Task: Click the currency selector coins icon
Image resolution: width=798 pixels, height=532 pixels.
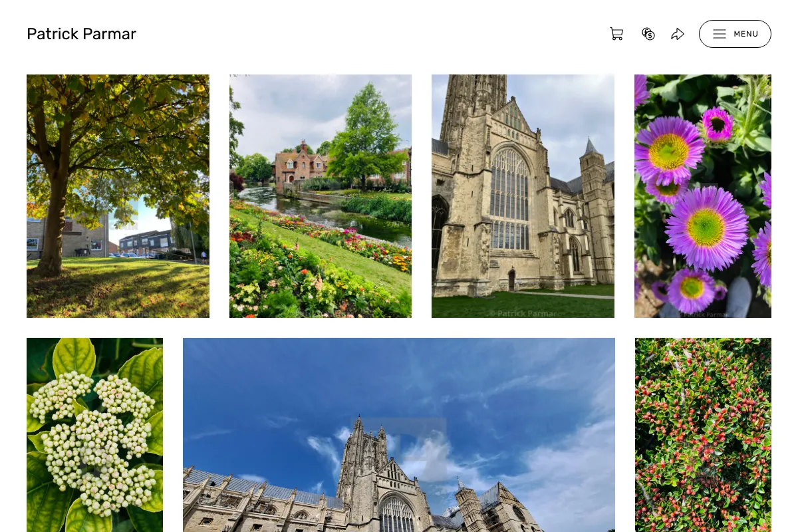Action: point(648,34)
